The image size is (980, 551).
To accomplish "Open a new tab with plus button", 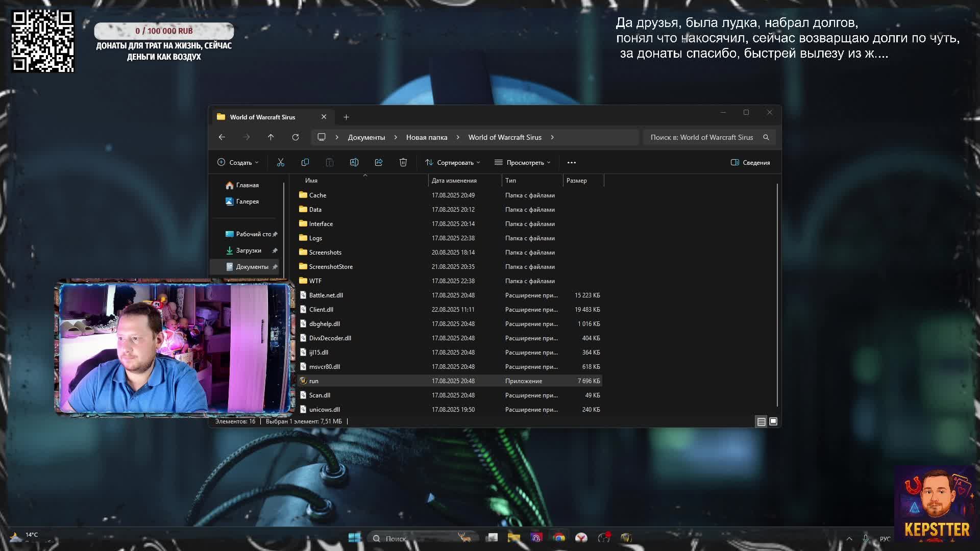I will [x=346, y=117].
